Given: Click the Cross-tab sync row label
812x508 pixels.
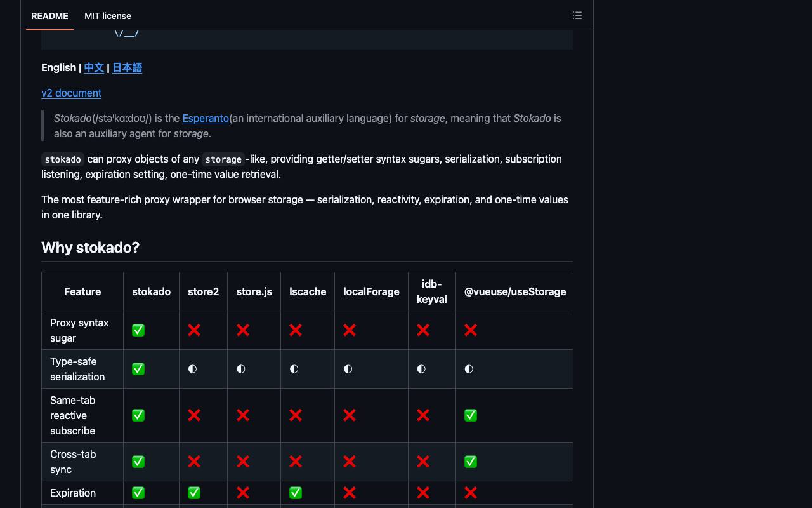Looking at the screenshot, I should [73, 462].
